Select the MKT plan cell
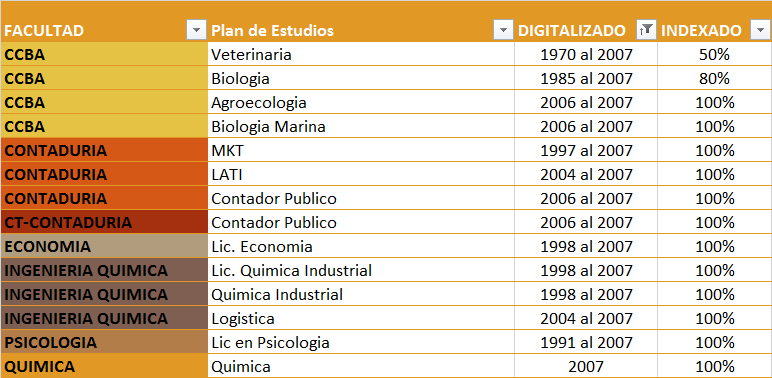The width and height of the screenshot is (772, 378). [x=361, y=150]
